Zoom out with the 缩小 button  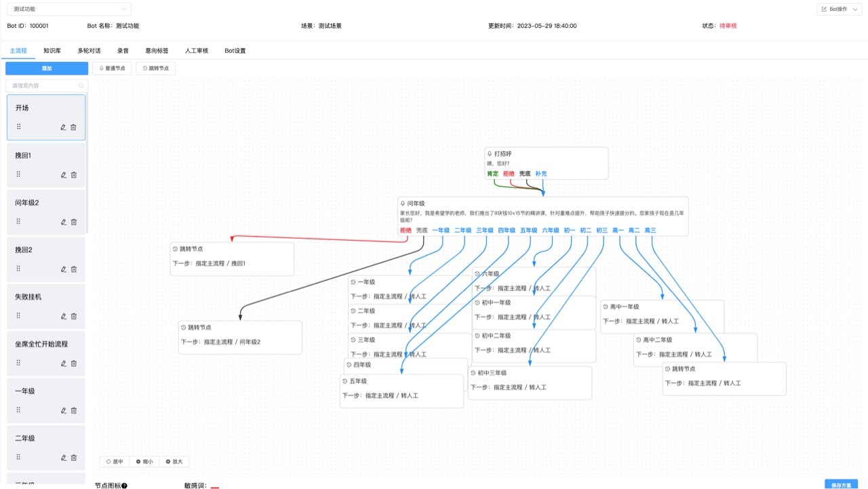click(144, 462)
